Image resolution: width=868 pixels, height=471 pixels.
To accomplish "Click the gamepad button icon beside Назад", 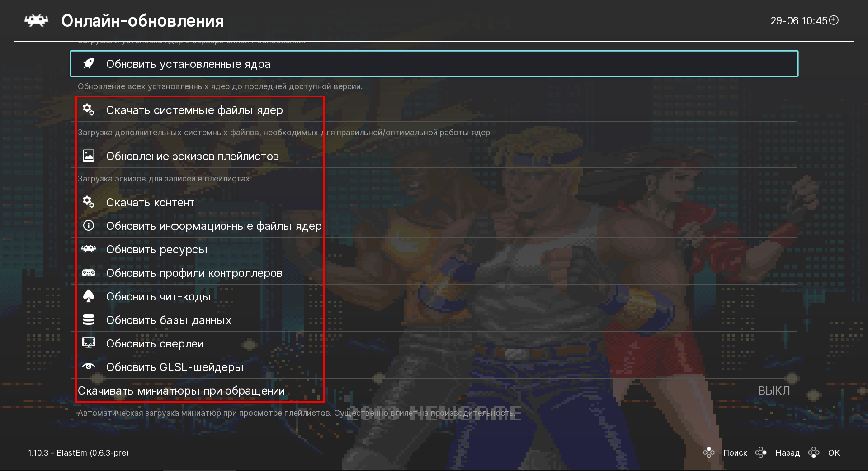I will pos(761,452).
